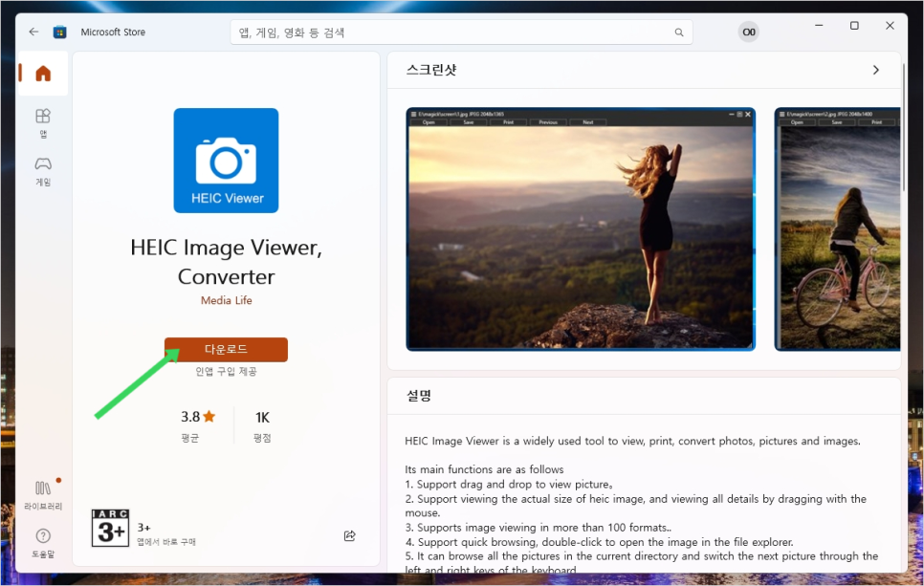
Task: Click the 인앱 구입 제공 text
Action: (226, 371)
